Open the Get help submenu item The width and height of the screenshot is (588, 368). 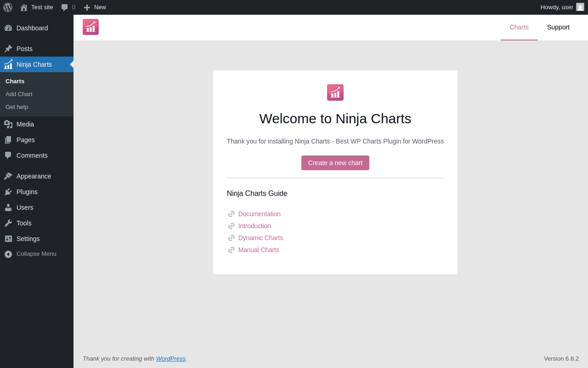pos(37,107)
